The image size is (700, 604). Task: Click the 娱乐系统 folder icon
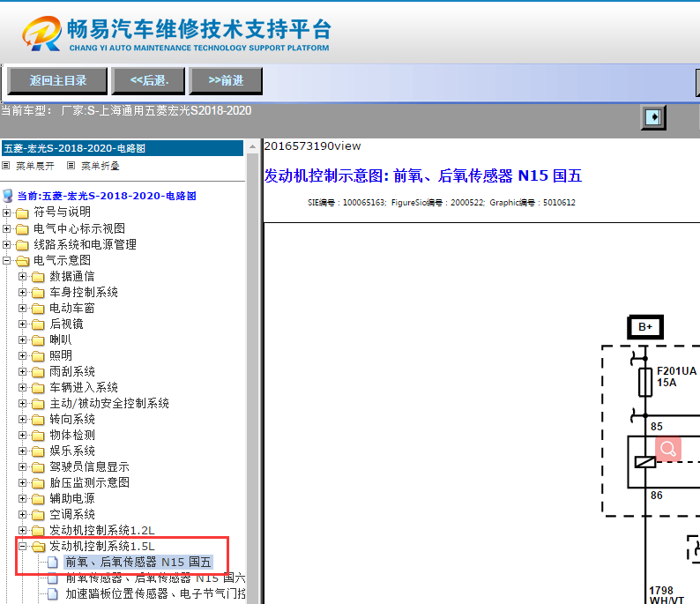coord(39,451)
